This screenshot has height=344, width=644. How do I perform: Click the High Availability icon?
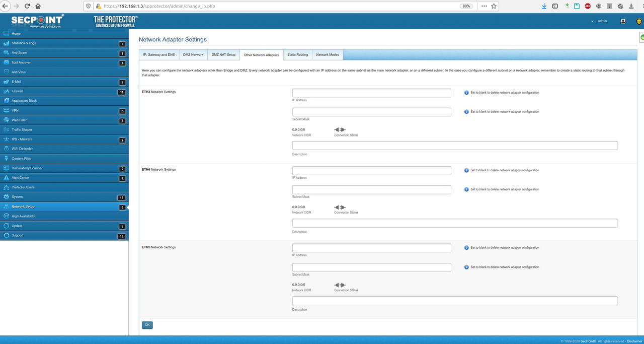[x=7, y=216]
